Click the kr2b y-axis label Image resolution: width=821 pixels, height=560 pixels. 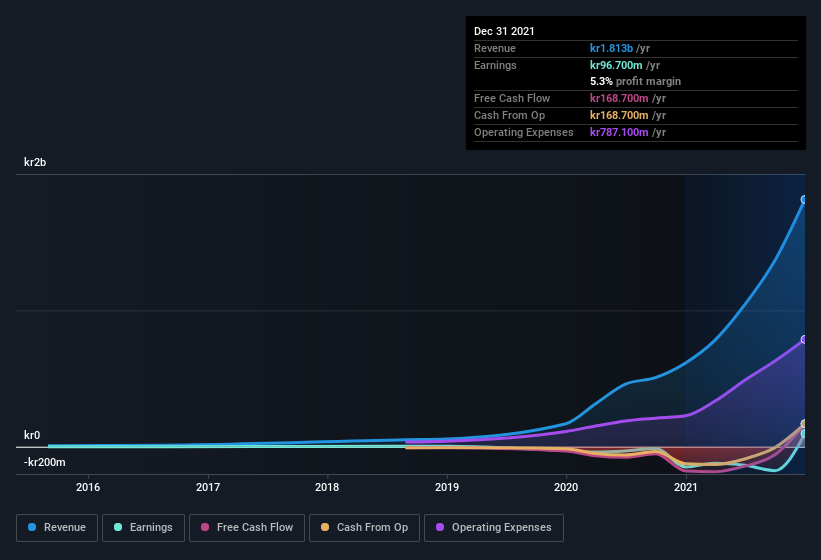35,162
